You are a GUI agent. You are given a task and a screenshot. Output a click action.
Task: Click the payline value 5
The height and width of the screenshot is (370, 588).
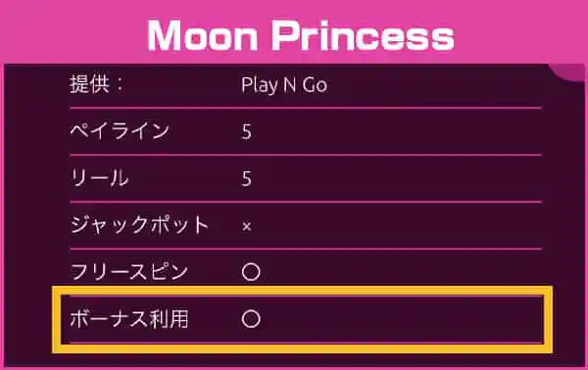point(246,132)
